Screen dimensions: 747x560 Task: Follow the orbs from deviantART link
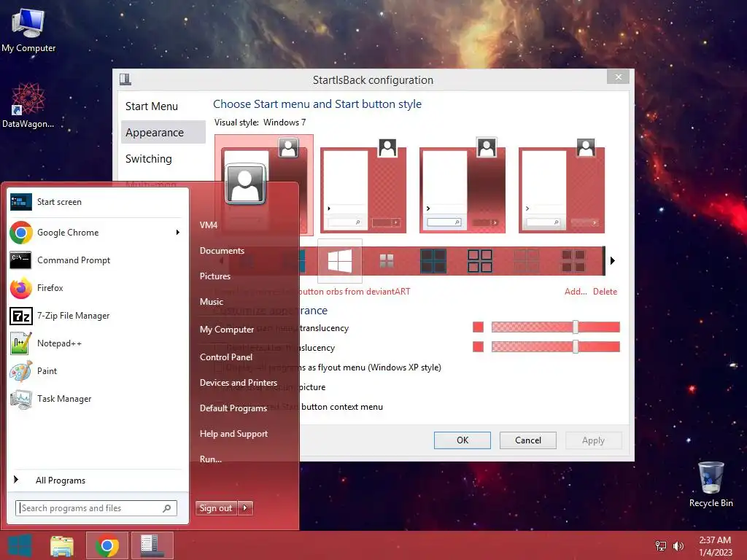coord(354,292)
